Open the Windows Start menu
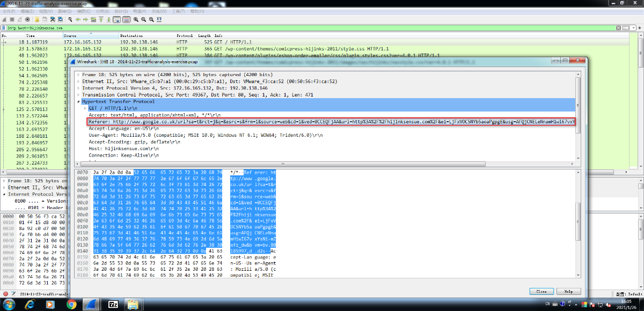This screenshot has width=644, height=311. (8, 304)
